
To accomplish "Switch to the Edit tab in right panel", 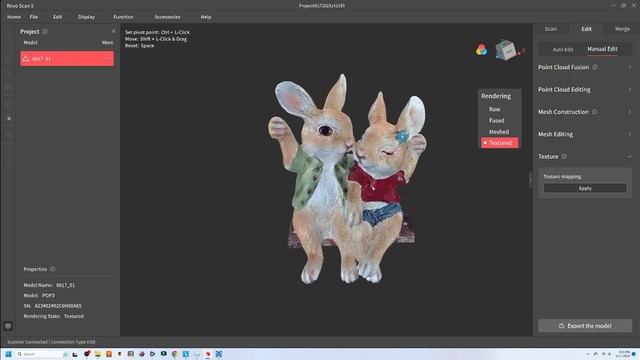I will [587, 29].
